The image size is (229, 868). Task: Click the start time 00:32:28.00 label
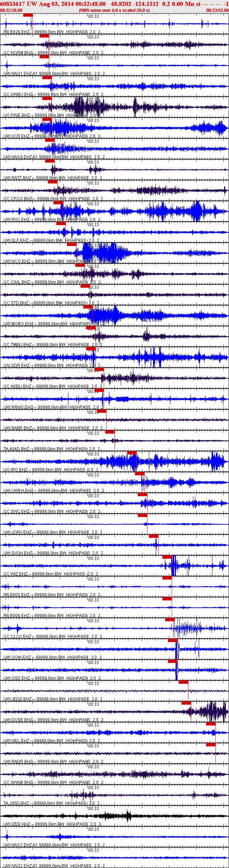click(x=11, y=10)
